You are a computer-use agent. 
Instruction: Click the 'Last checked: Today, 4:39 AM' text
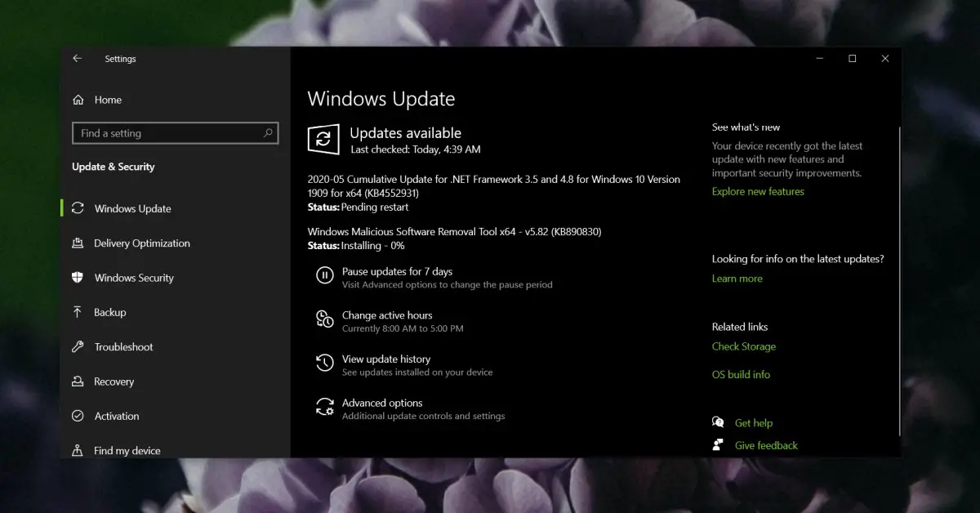pyautogui.click(x=415, y=149)
